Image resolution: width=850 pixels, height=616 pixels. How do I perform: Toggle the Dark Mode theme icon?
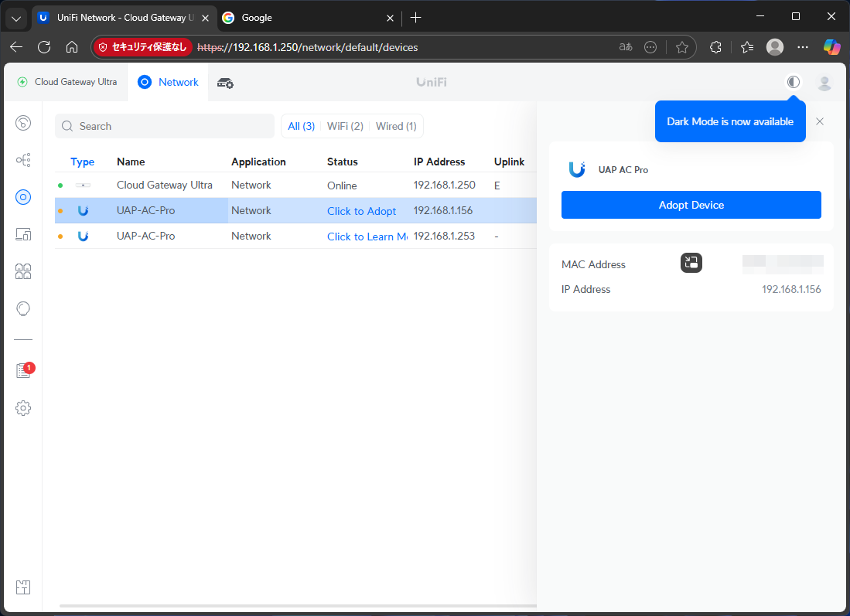click(793, 82)
